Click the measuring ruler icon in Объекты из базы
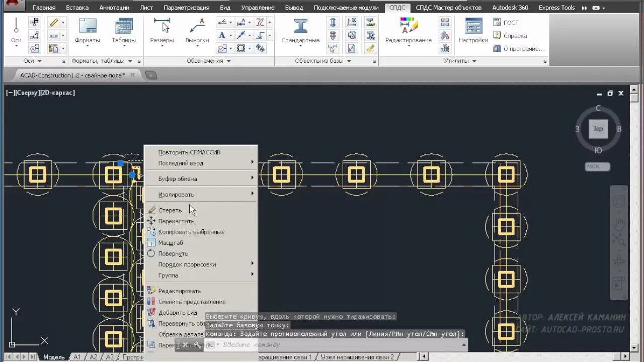Image resolution: width=644 pixels, height=362 pixels. 371,48
